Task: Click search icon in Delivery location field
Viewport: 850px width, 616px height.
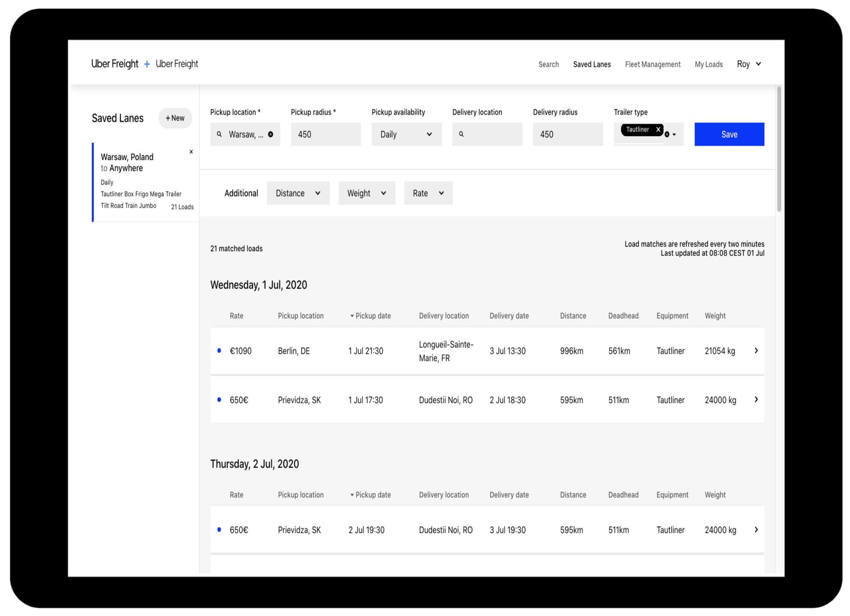Action: (x=461, y=134)
